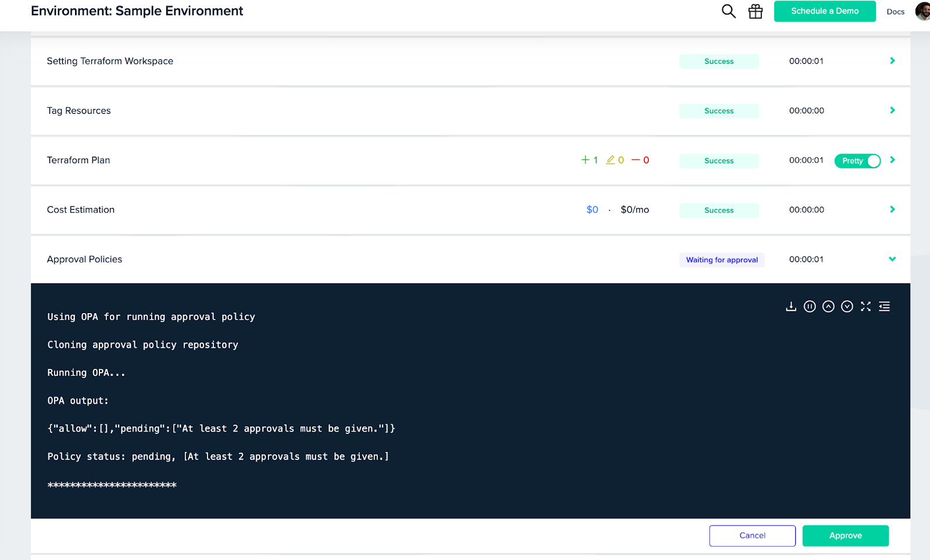Open the user avatar menu
Image resolution: width=930 pixels, height=560 pixels.
923,11
